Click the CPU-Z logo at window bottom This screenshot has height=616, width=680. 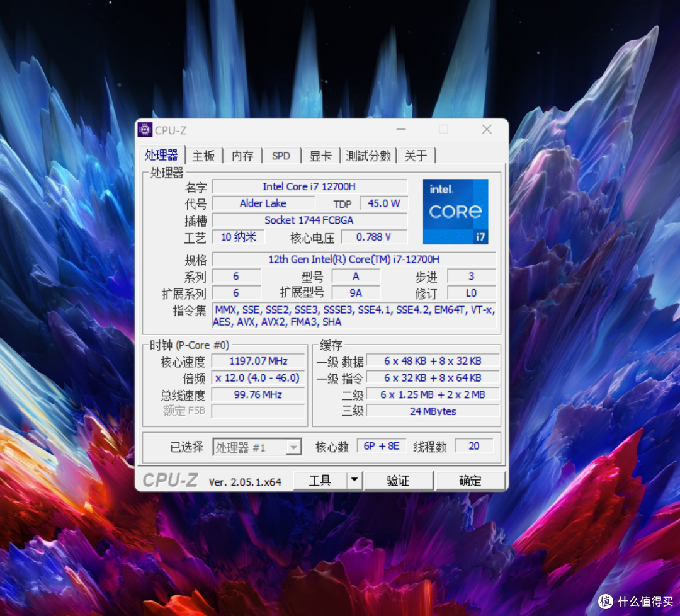tap(171, 480)
